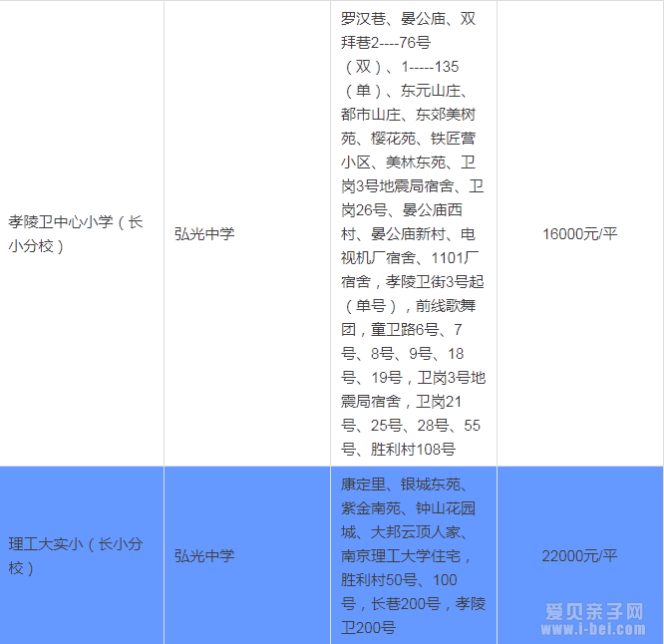664x644 pixels.
Task: Click '弘光中学' in the blue row
Action: 204,556
